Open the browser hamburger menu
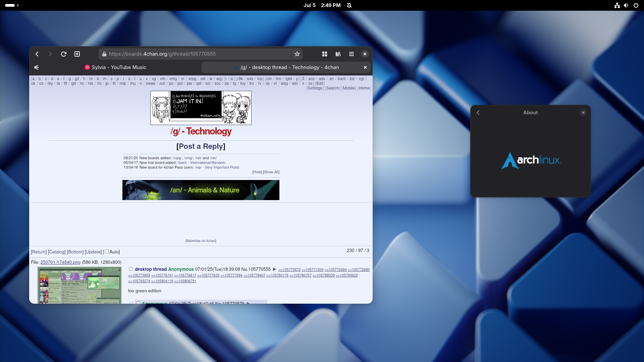Screen dimensions: 644x362 click(352, 54)
